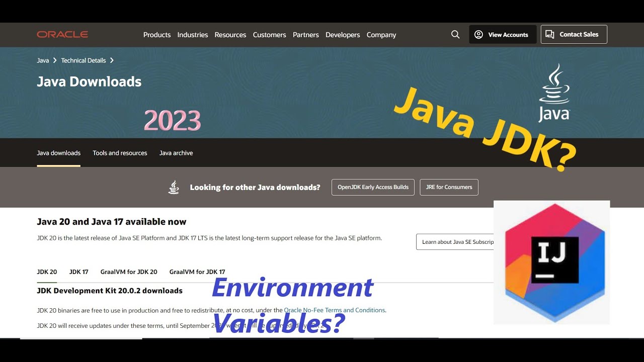Viewport: 644px width, 362px height.
Task: Click the small Java icon beside 'Looking for other Java downloads?'
Action: (174, 187)
